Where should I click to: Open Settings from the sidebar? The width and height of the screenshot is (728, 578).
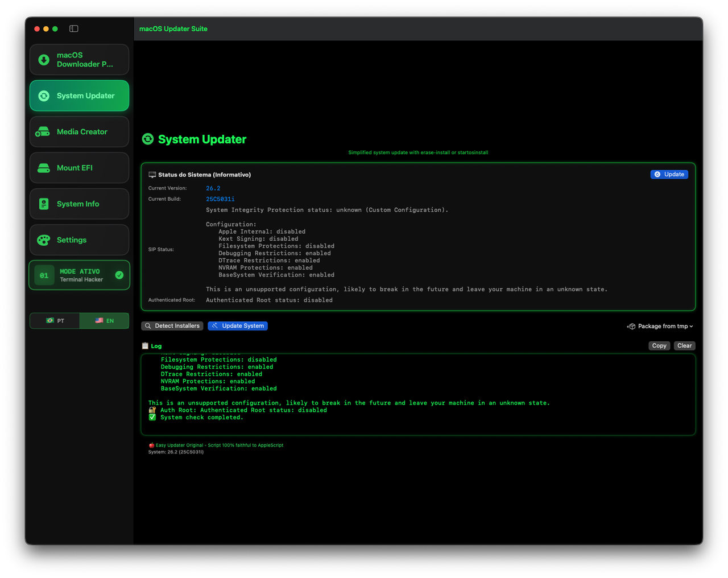[x=79, y=240]
